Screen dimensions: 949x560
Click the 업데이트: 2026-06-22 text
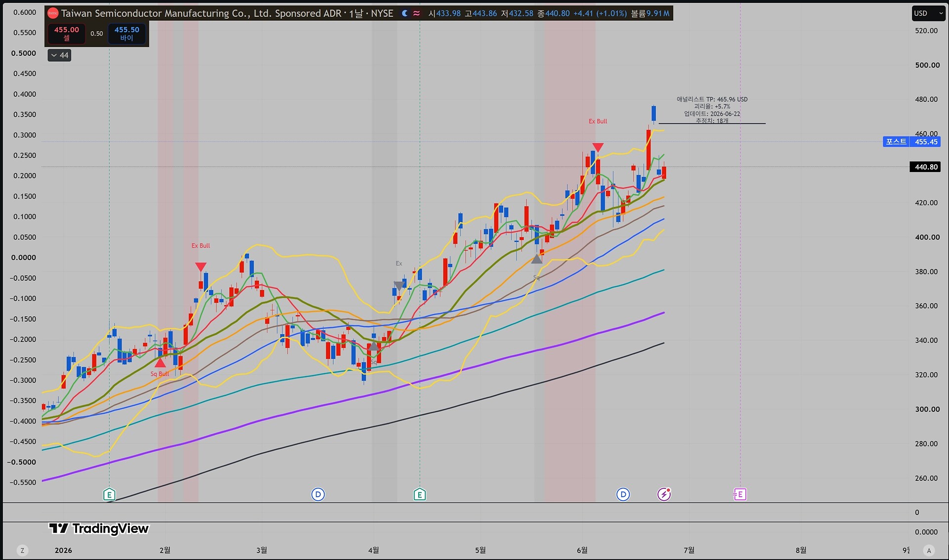click(712, 114)
